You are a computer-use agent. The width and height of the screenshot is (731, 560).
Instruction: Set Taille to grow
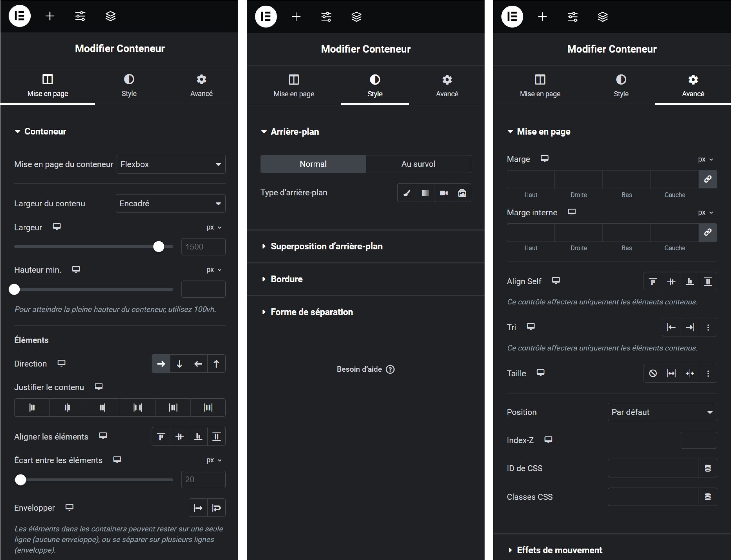[x=671, y=373]
